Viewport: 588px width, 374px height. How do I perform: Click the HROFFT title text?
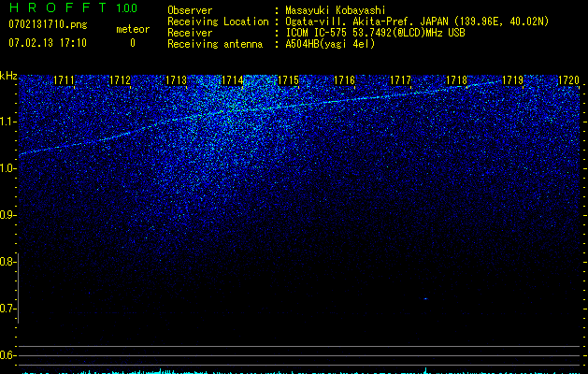[x=57, y=7]
